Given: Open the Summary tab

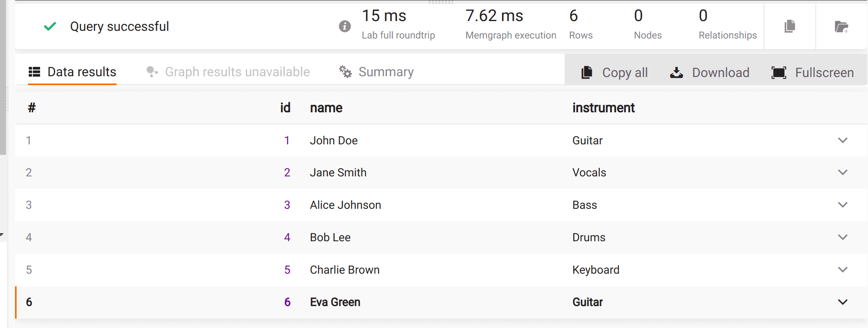Looking at the screenshot, I should [377, 72].
